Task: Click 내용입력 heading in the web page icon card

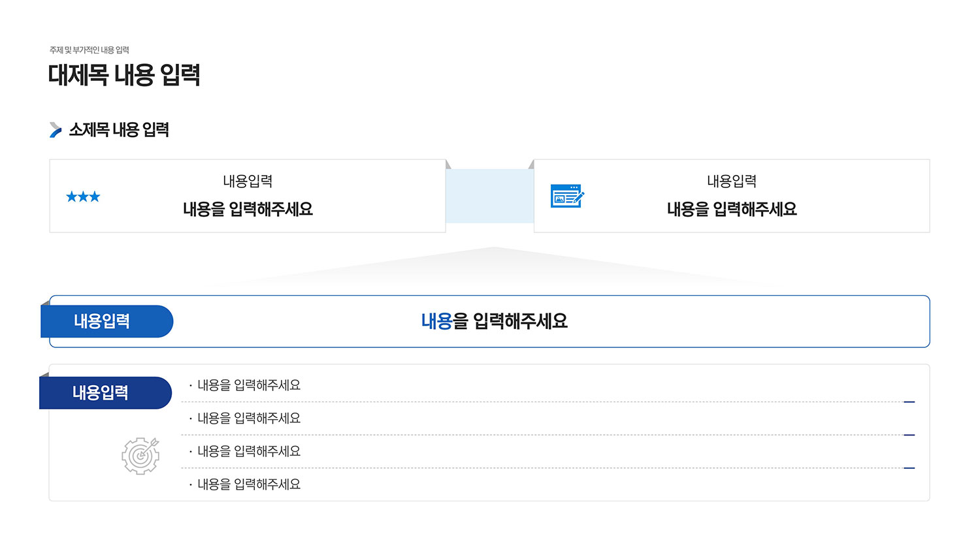Action: click(732, 181)
